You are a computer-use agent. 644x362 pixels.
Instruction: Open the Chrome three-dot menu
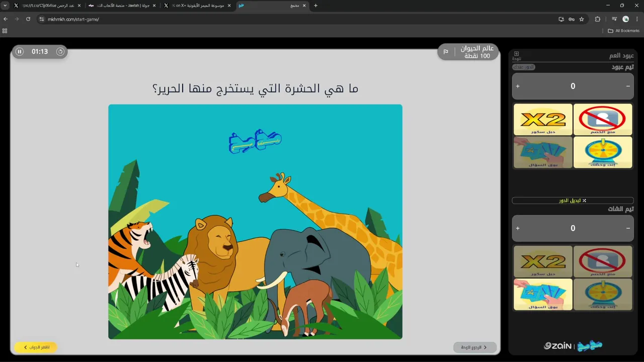coord(637,19)
